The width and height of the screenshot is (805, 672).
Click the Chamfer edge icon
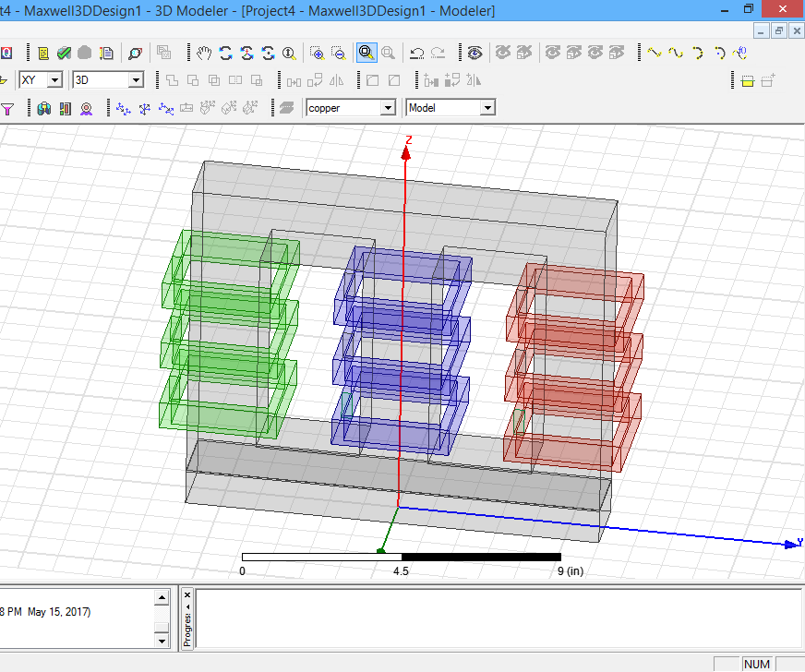(x=394, y=80)
